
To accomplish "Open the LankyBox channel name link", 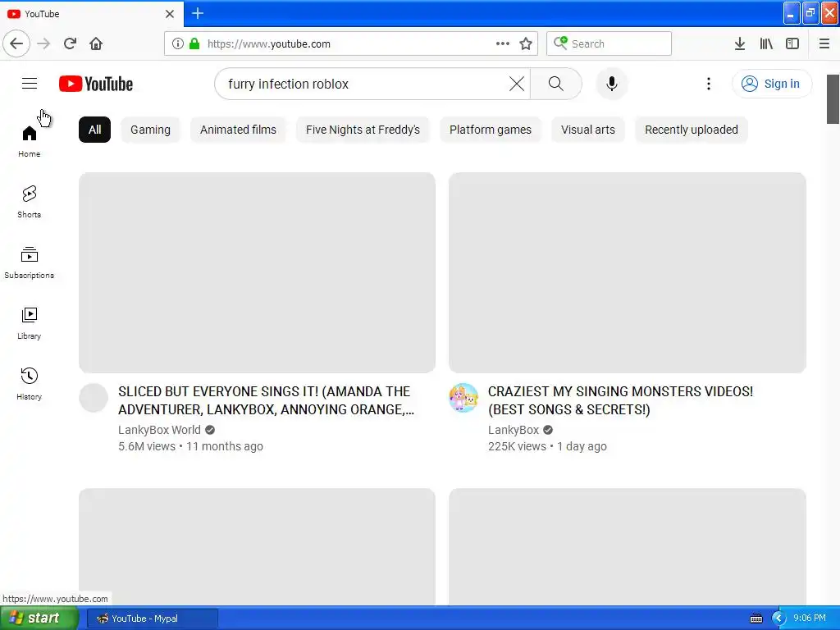I will [x=514, y=430].
